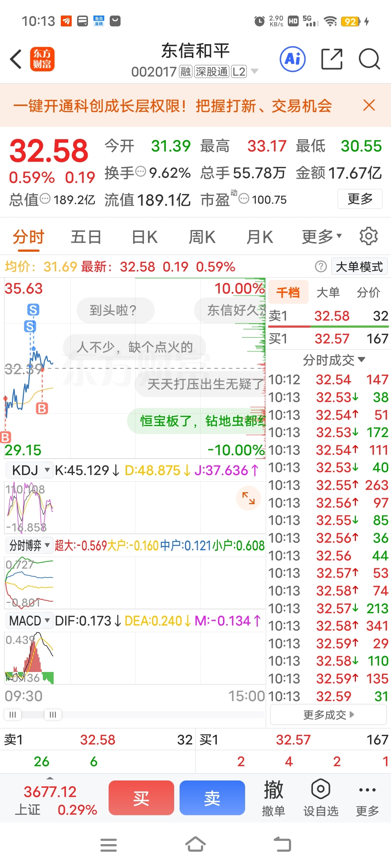391x868 pixels.
Task: Tap the 更多 quote details button
Action: click(360, 199)
